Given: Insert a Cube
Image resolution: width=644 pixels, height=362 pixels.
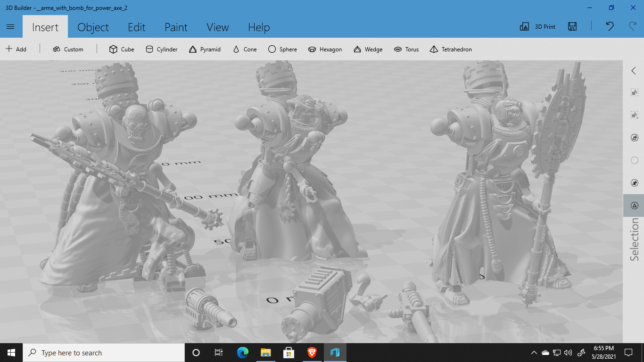Looking at the screenshot, I should (x=122, y=49).
